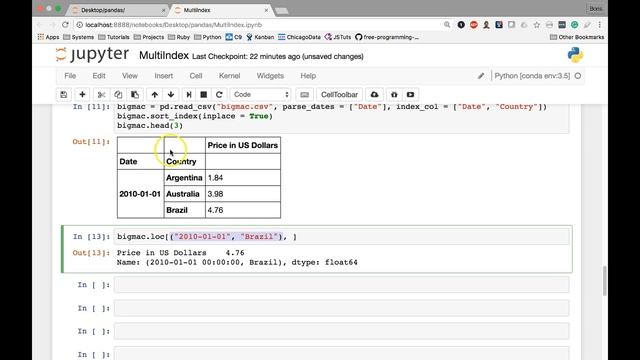Screen dimensions: 640x360
Task: Open the File menu
Action: point(70,76)
